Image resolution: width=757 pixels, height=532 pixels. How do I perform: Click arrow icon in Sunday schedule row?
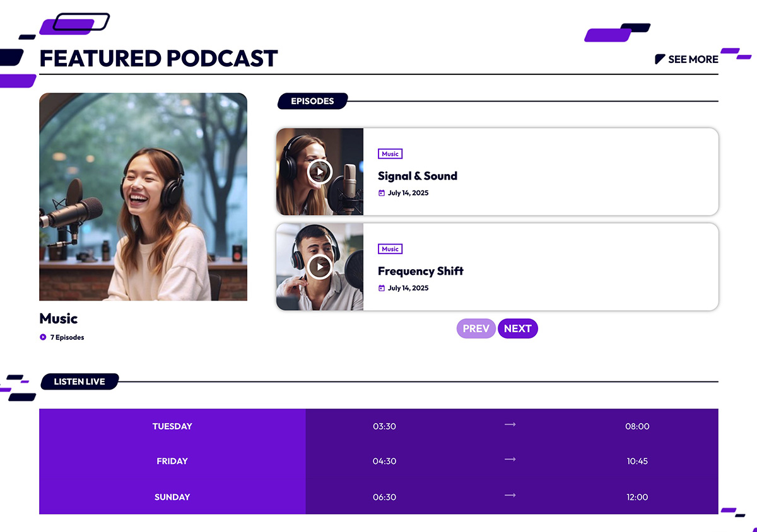coord(510,495)
